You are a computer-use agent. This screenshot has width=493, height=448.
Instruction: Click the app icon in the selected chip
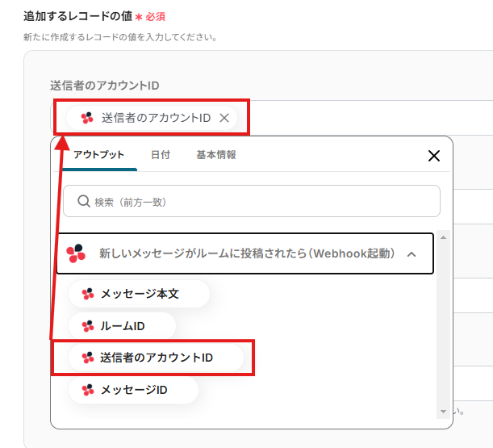coord(88,118)
